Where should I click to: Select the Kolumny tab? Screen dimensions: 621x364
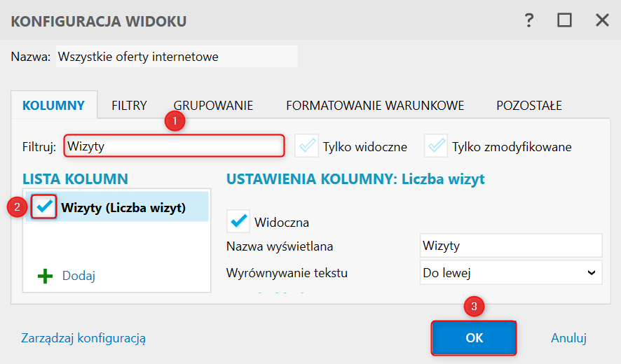coord(54,106)
